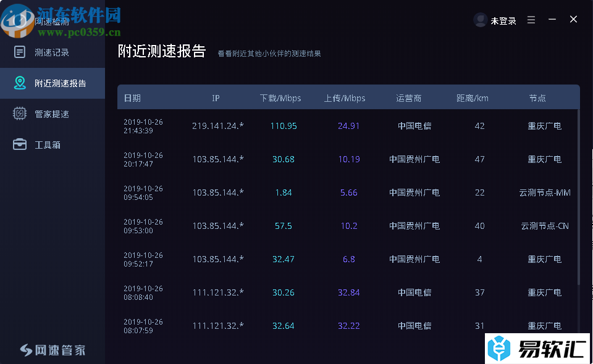Click distance value 42
This screenshot has width=593, height=364.
(479, 126)
